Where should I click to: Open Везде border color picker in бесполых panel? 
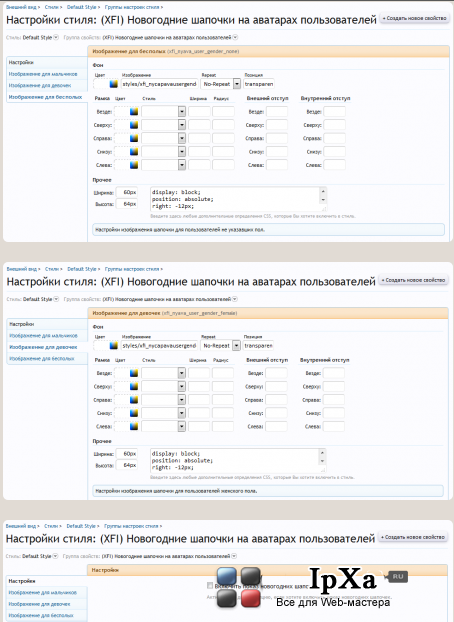(x=134, y=111)
